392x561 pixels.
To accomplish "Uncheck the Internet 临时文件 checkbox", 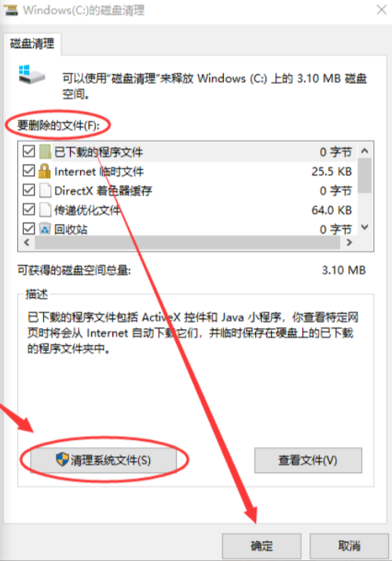I will coord(28,170).
